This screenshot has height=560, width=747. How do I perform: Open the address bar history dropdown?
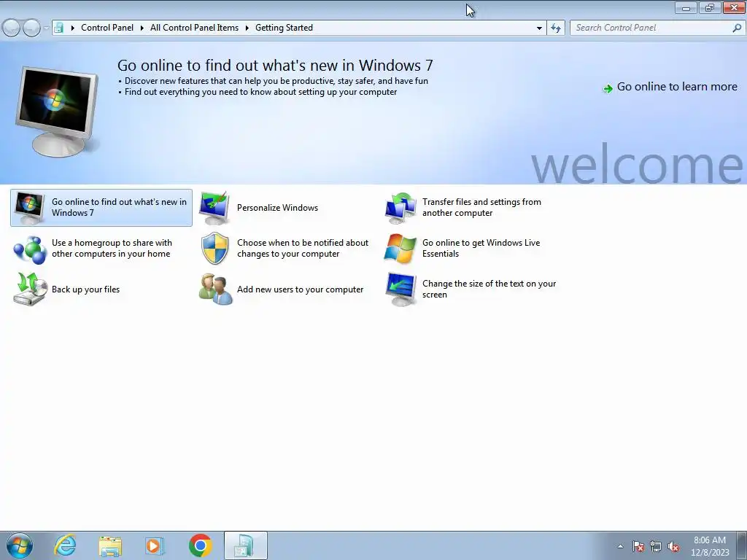coord(539,28)
